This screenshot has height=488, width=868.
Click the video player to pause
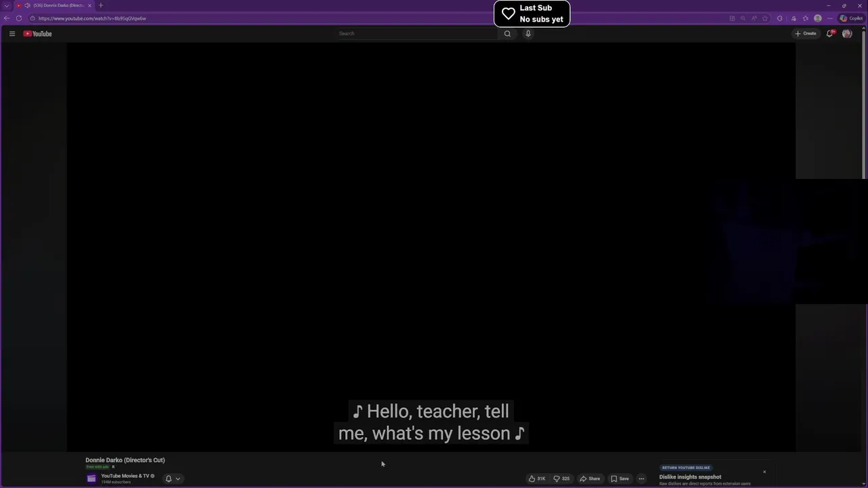431,247
